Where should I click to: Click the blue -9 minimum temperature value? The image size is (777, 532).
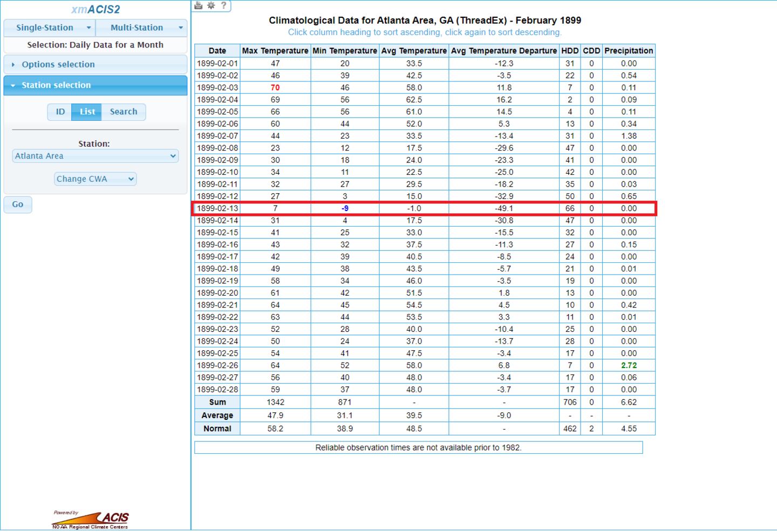pos(345,208)
